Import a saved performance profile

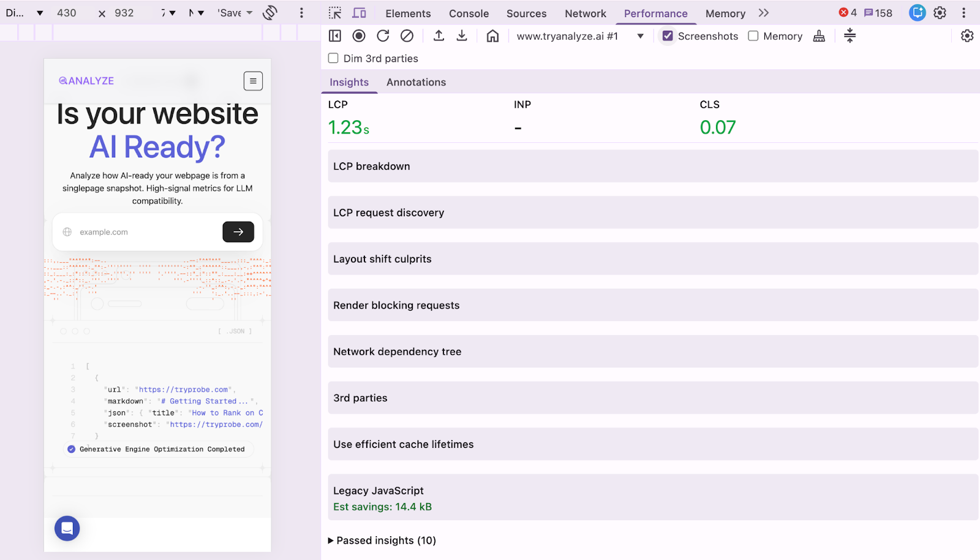tap(439, 36)
